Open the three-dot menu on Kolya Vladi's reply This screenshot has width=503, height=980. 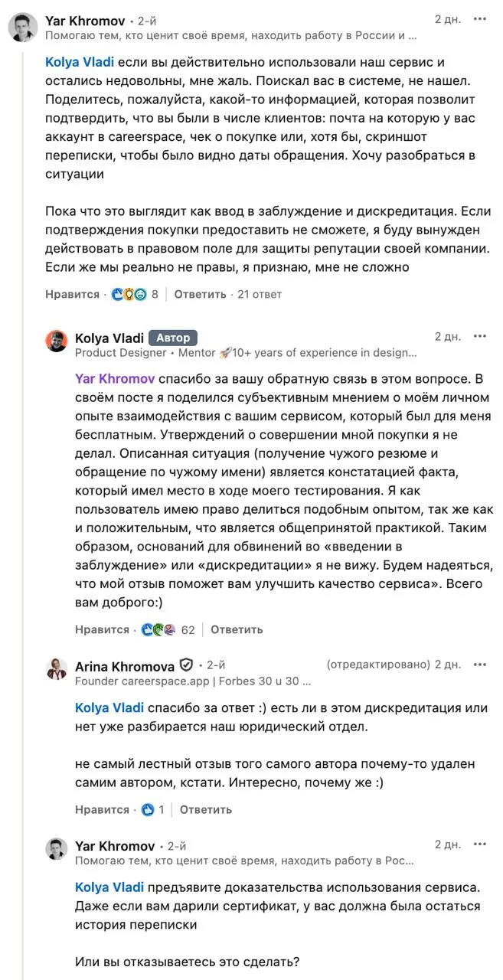pyautogui.click(x=480, y=337)
